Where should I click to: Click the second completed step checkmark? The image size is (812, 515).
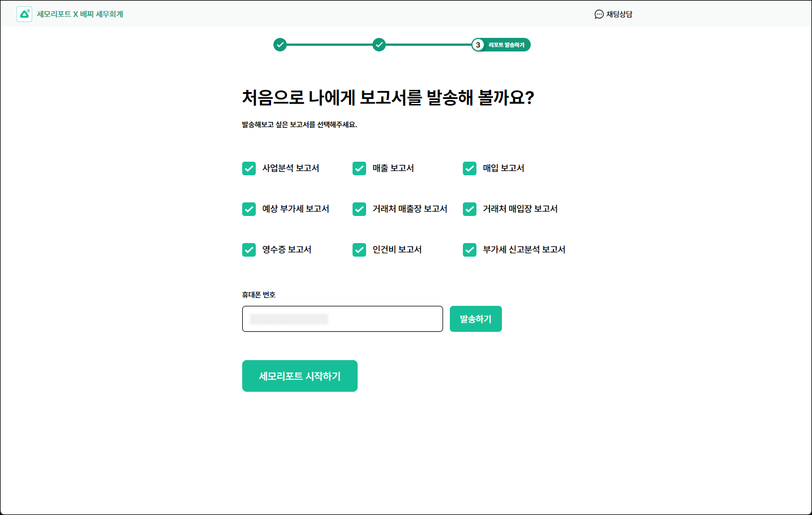[x=379, y=45]
